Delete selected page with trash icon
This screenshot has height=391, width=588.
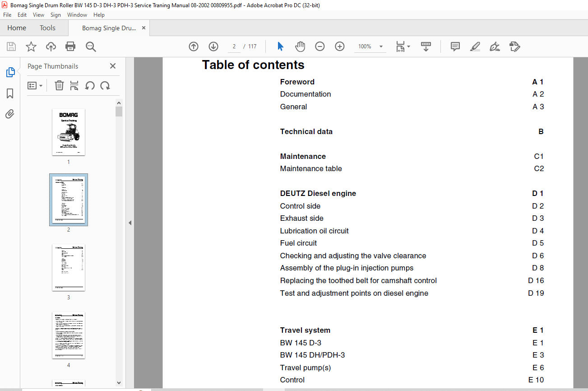pos(59,85)
